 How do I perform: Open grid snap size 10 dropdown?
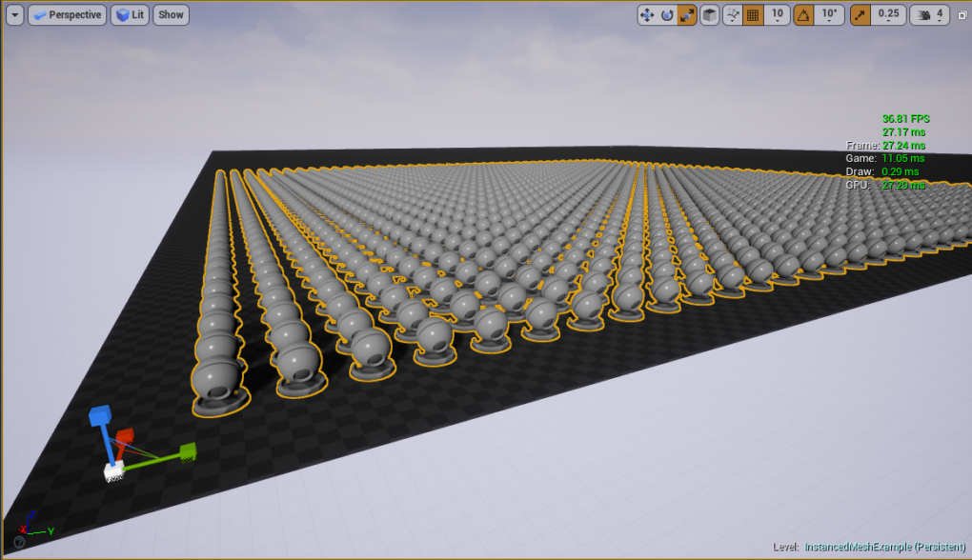777,15
